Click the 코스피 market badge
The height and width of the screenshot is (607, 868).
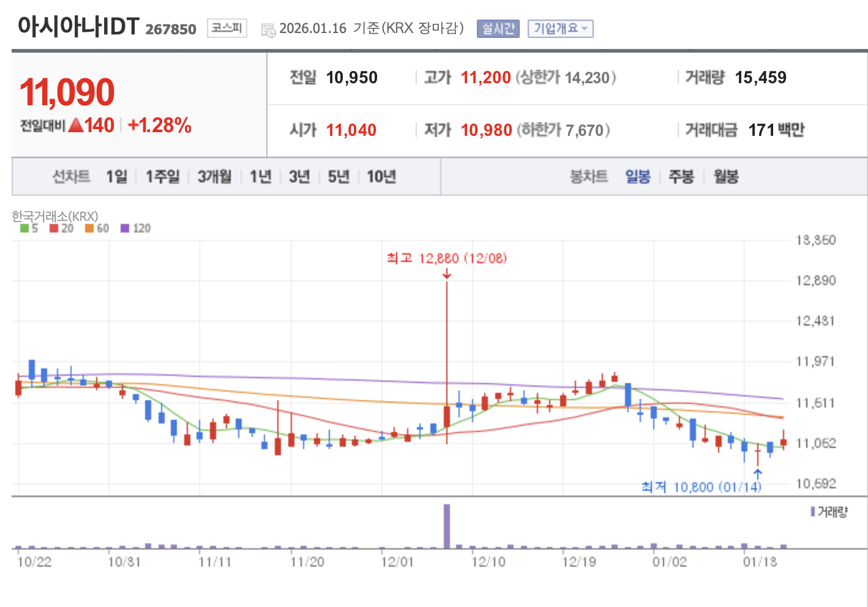pos(227,28)
